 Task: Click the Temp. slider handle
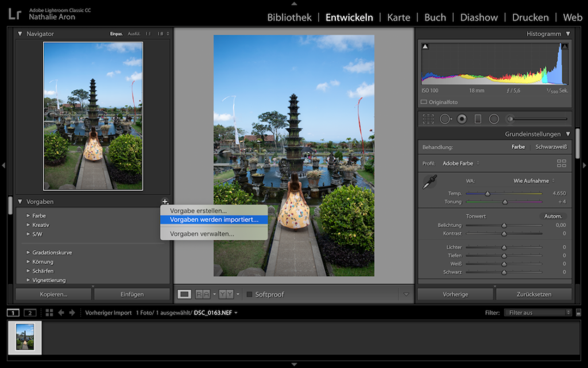point(488,193)
